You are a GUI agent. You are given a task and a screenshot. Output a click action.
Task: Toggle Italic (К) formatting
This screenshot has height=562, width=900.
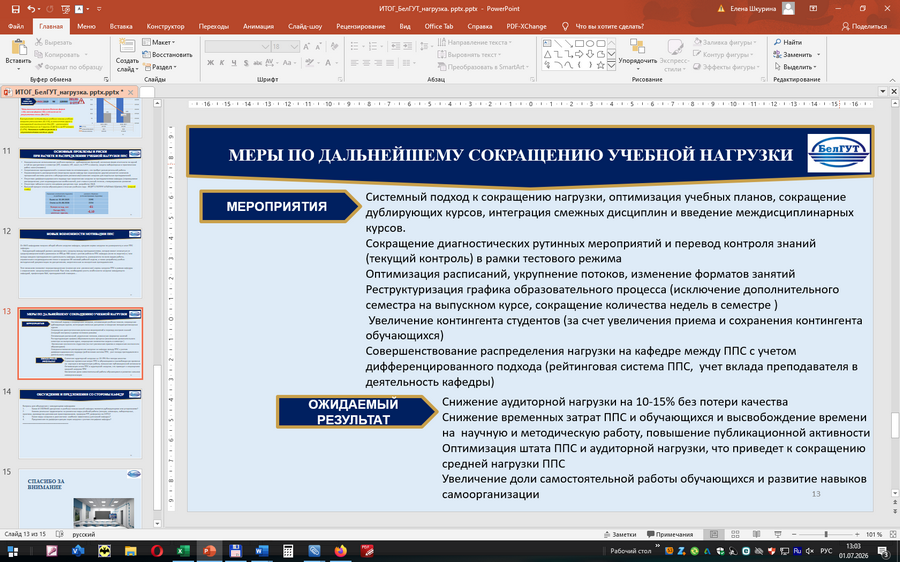(222, 63)
